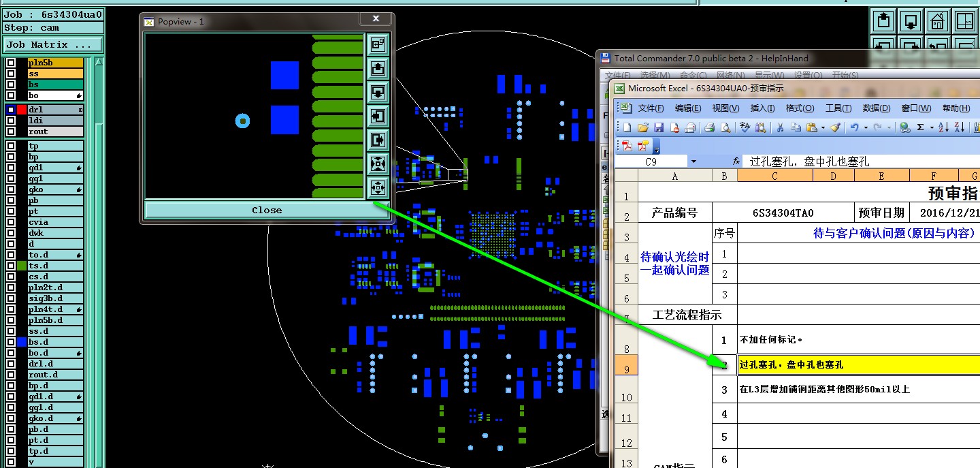This screenshot has height=468, width=980.
Task: Click the Job Matrix button
Action: 52,45
